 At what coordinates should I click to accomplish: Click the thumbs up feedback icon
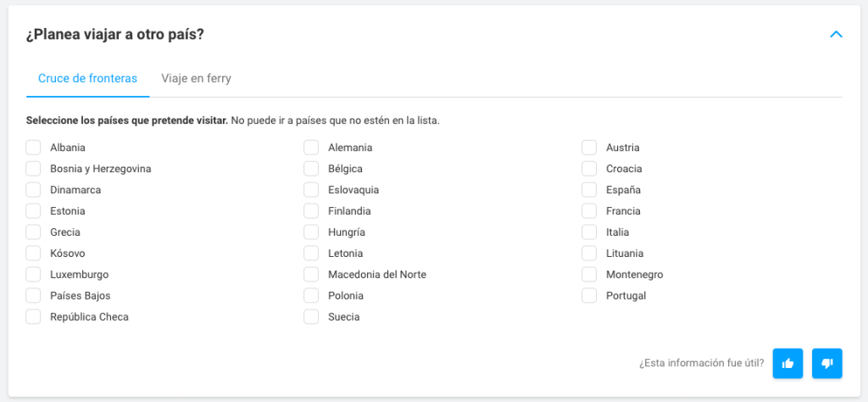787,363
